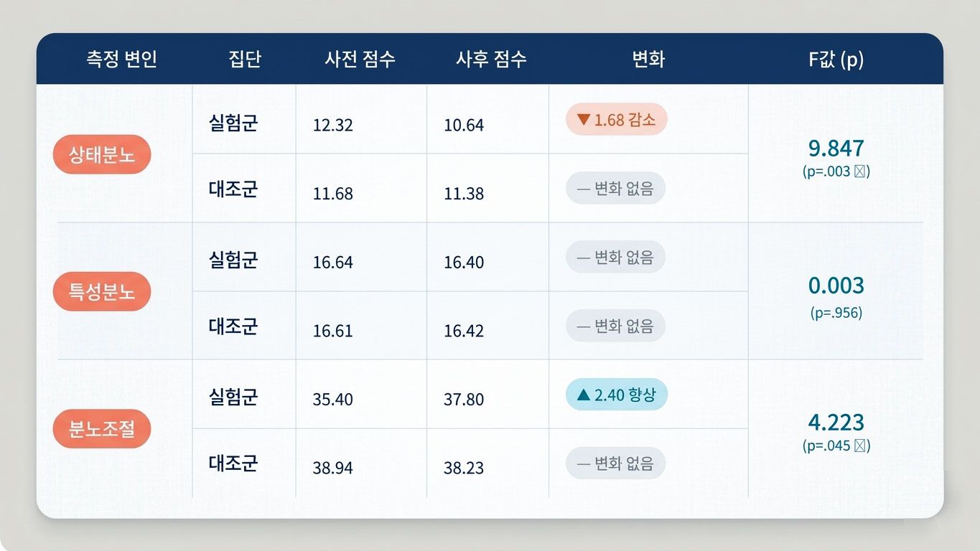This screenshot has height=551, width=980.
Task: Click the significance marker beside p=.003
Action: click(861, 172)
